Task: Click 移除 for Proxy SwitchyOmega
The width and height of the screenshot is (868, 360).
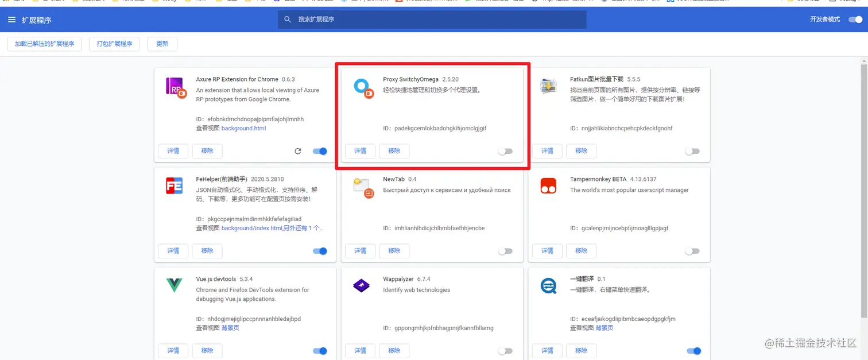Action: tap(394, 151)
